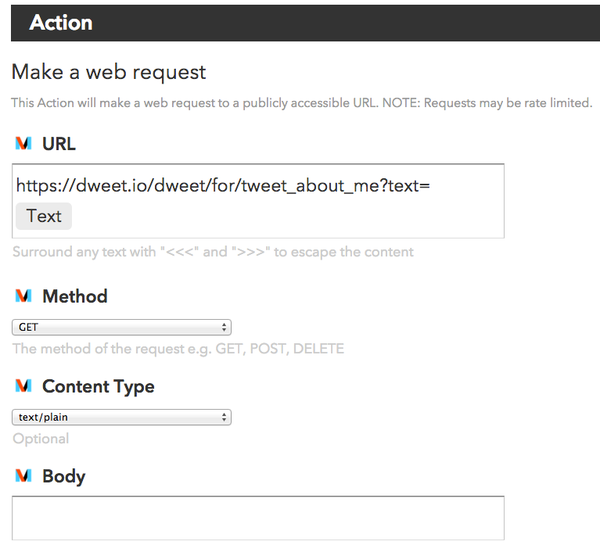Click the hint about escaping content with <<<
Screen dimensions: 600x545
(213, 252)
